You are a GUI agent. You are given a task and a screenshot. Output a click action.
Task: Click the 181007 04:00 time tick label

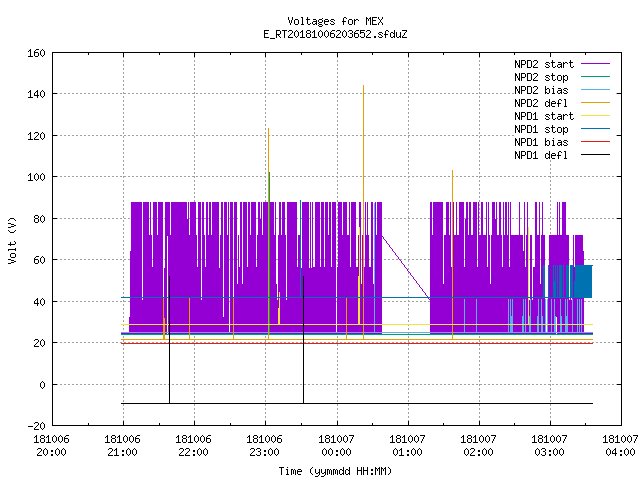pos(620,446)
